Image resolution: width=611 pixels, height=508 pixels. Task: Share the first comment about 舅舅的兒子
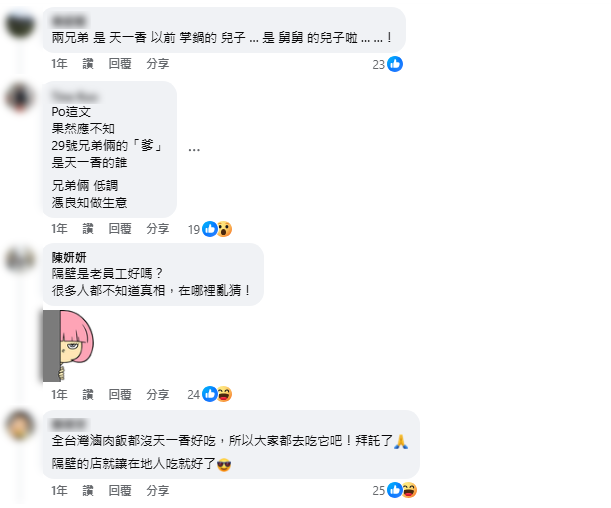(158, 64)
